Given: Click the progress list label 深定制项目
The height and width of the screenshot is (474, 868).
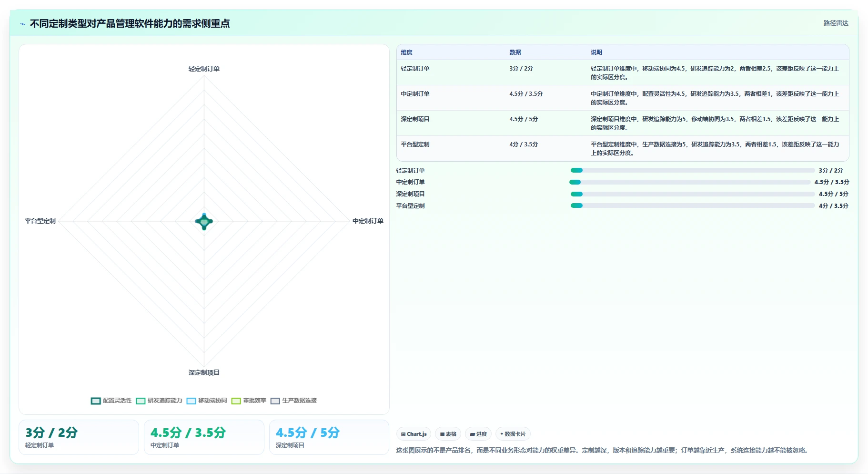Looking at the screenshot, I should pyautogui.click(x=410, y=194).
